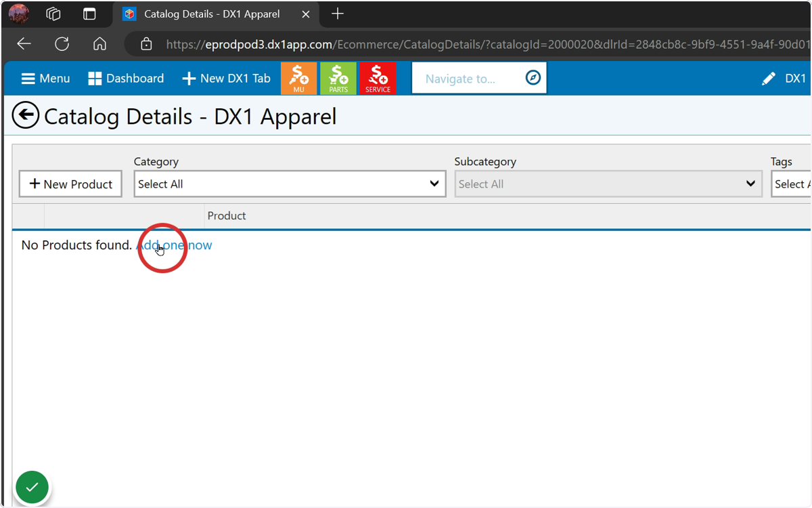
Task: Open the Tags dropdown
Action: [x=791, y=184]
